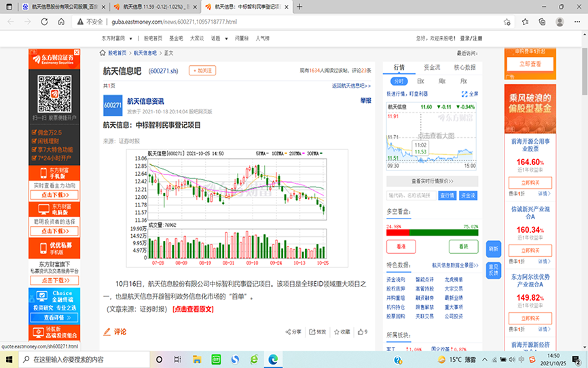Open Sogou browser icon on taskbar
The height and width of the screenshot is (368, 588).
[235, 360]
